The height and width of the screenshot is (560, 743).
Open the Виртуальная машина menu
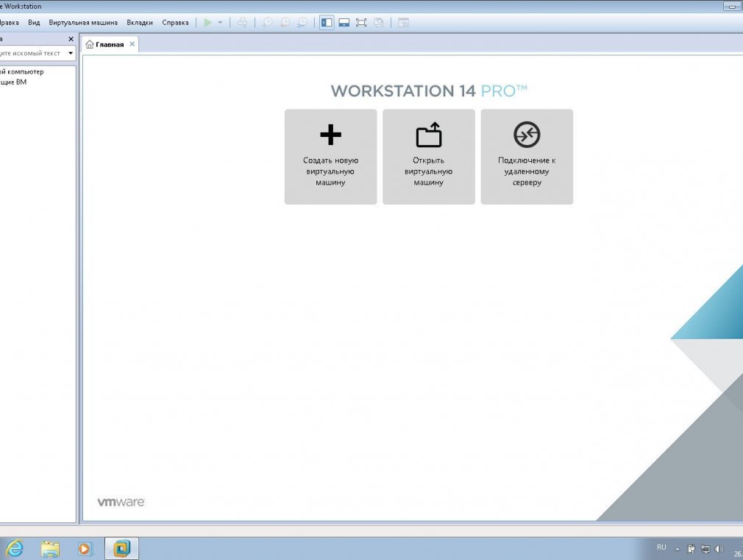[83, 22]
